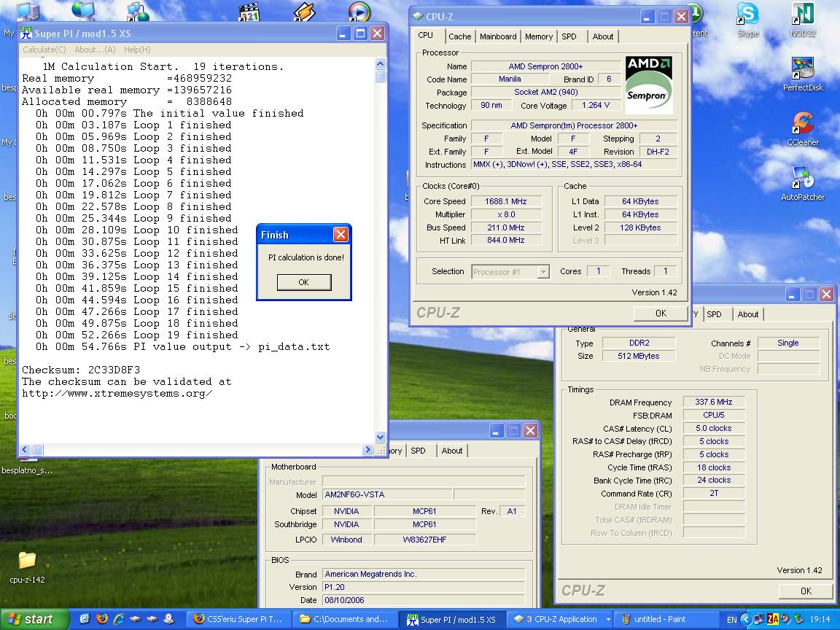The image size is (840, 630).
Task: Click the CAS# Latency 5.0 clocks value
Action: coord(714,428)
